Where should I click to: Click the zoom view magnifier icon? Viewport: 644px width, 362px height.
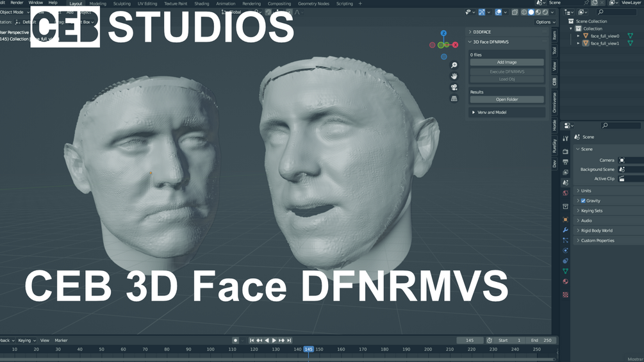tap(454, 65)
